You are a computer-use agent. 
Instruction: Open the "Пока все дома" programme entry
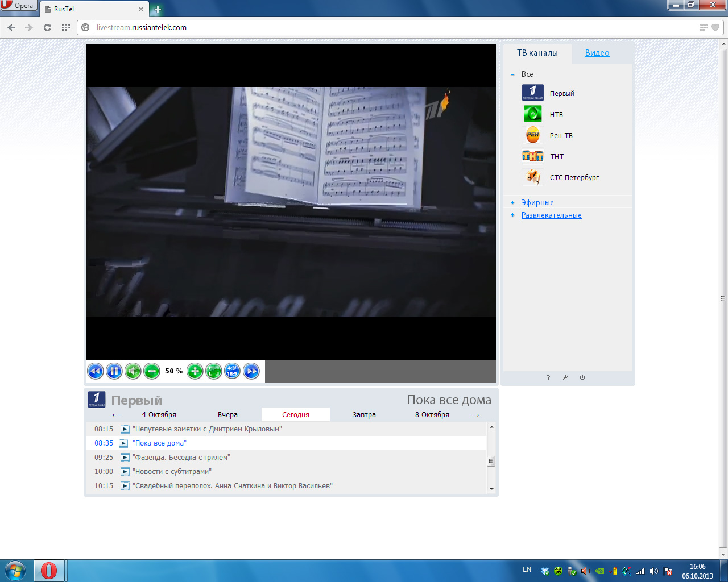coord(160,443)
